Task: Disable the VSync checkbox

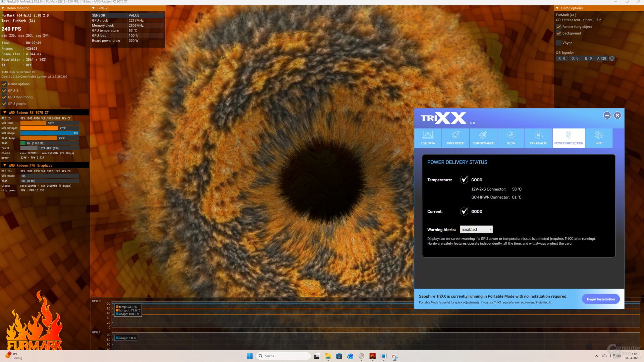Action: (x=559, y=43)
